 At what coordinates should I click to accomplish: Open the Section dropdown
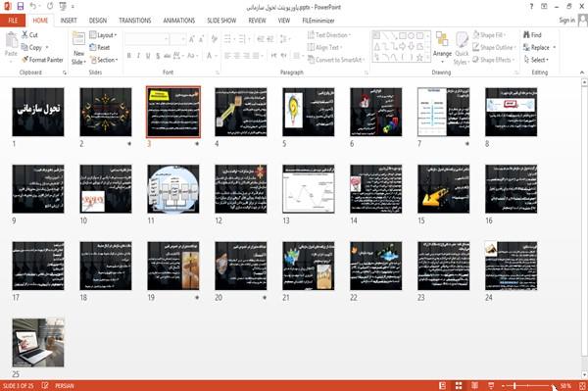[x=104, y=60]
